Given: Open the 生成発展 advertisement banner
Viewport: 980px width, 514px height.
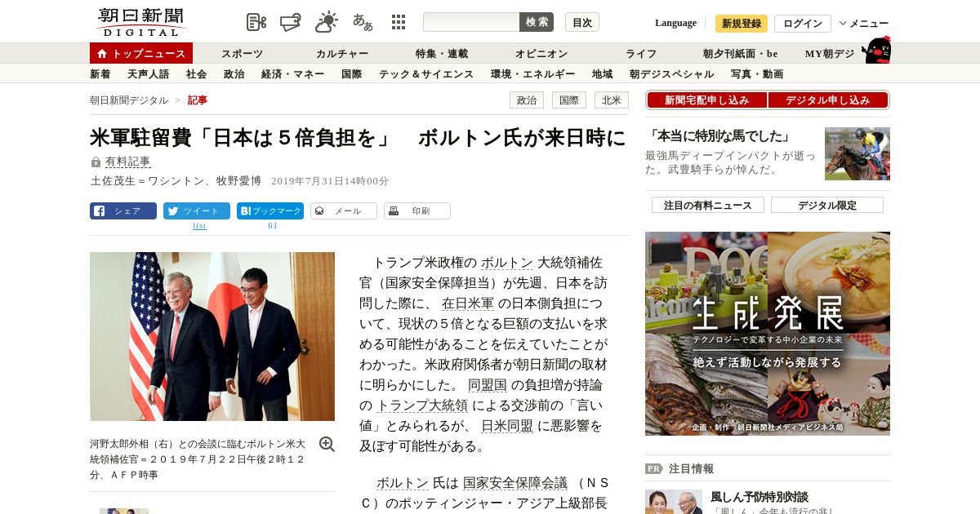Looking at the screenshot, I should tap(768, 334).
